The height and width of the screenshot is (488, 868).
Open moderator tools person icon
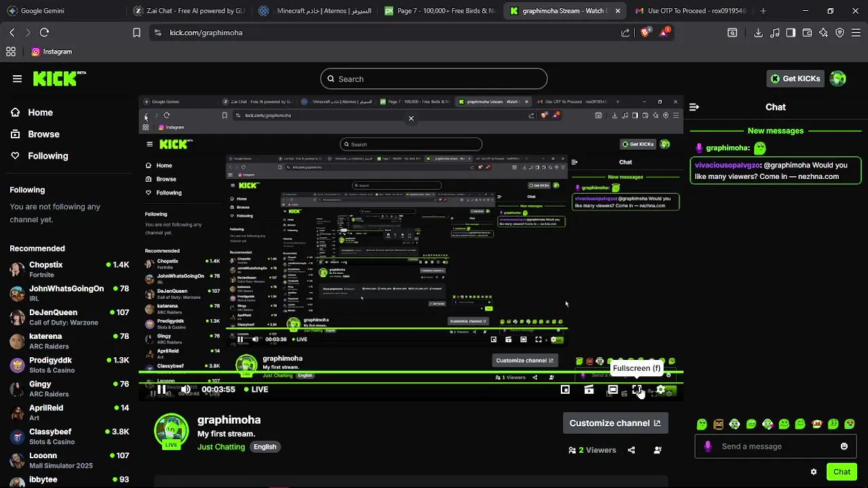tap(657, 450)
